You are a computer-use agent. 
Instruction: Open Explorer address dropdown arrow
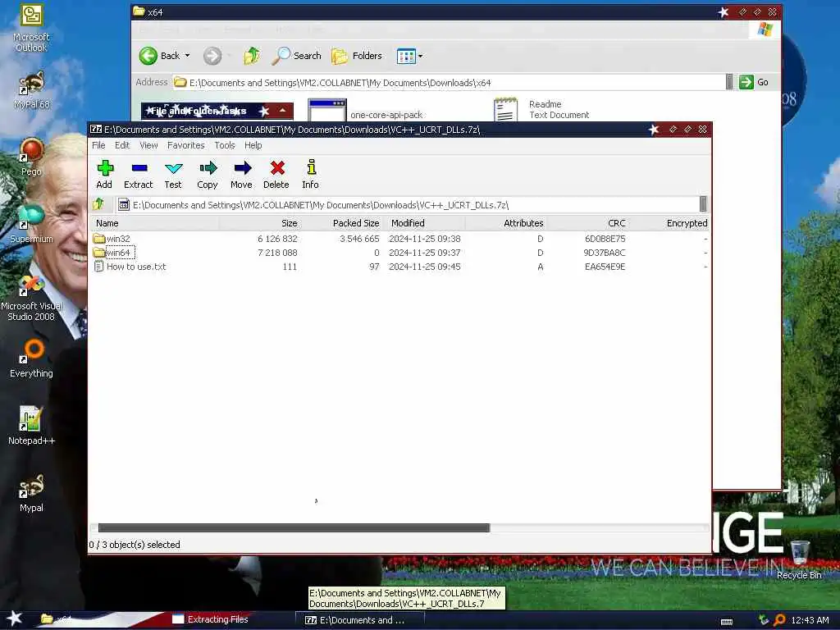(x=729, y=82)
